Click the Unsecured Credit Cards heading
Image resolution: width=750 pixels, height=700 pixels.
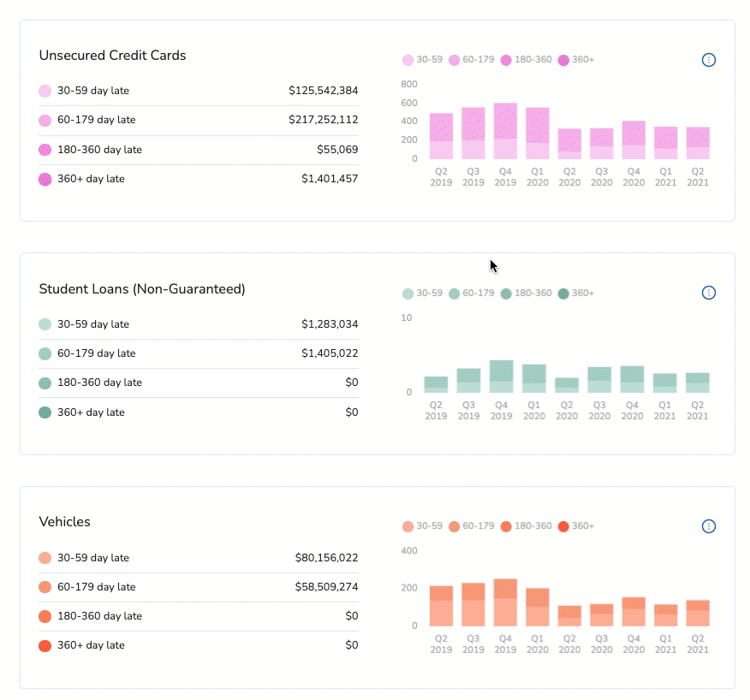click(x=112, y=56)
